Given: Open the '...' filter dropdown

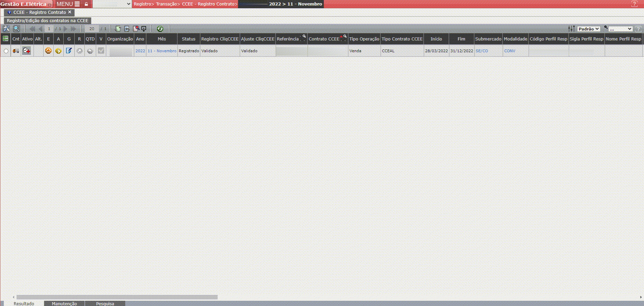Looking at the screenshot, I should click(620, 29).
